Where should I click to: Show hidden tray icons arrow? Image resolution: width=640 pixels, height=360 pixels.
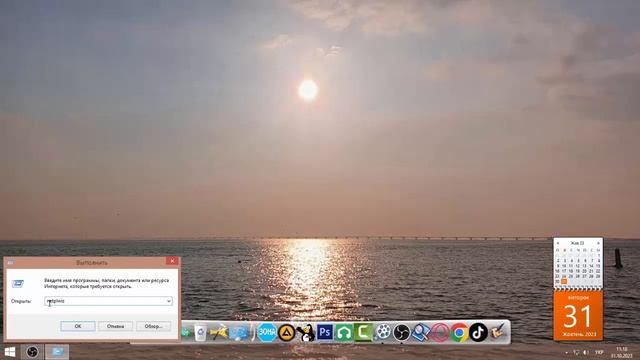tap(566, 352)
